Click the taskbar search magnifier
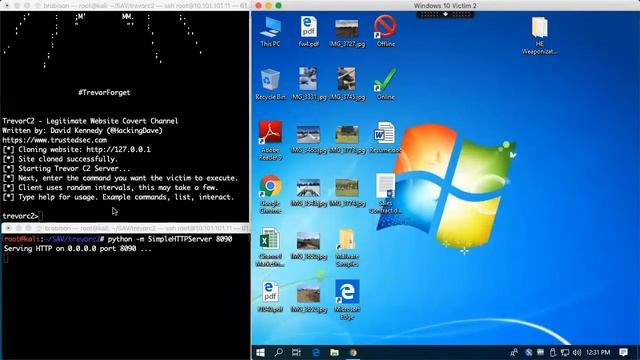This screenshot has width=640, height=360. [x=278, y=352]
